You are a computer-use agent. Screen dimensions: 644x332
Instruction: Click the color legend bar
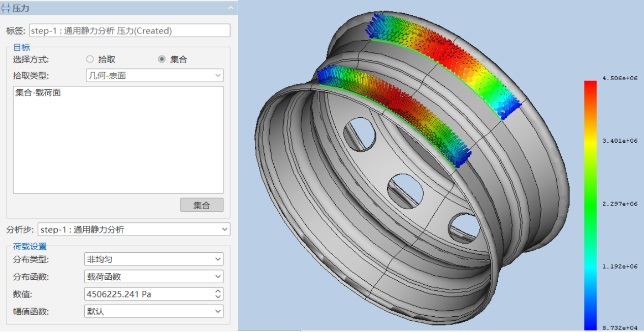590,206
